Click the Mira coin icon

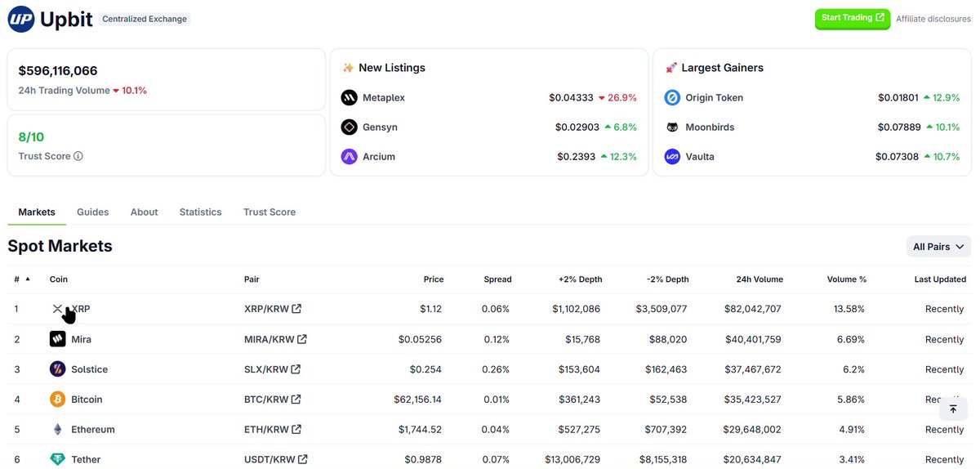[x=57, y=339]
